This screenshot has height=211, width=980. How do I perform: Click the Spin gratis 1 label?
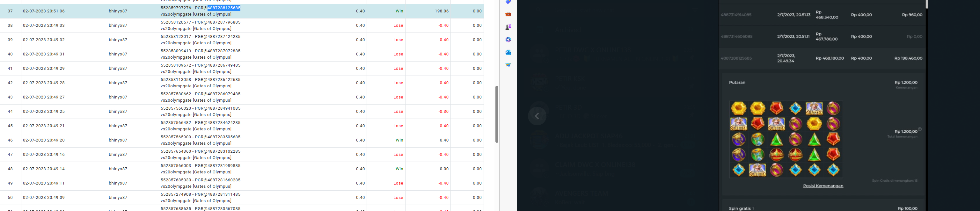pos(741,208)
